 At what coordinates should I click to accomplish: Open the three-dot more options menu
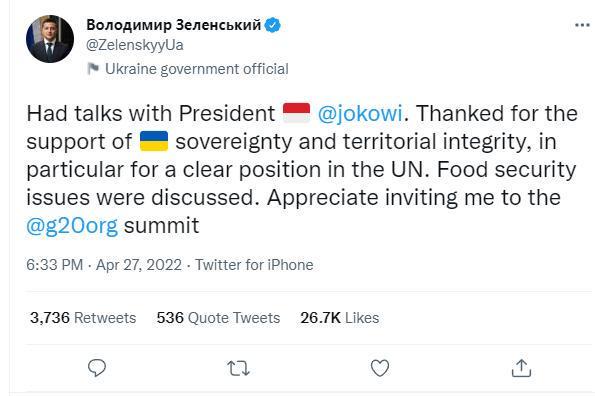click(x=582, y=25)
